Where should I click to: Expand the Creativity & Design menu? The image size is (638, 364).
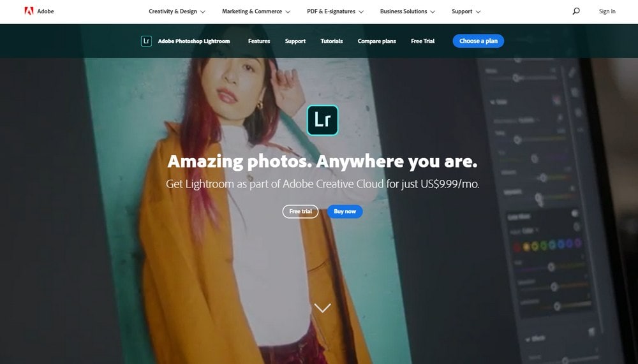tap(177, 11)
